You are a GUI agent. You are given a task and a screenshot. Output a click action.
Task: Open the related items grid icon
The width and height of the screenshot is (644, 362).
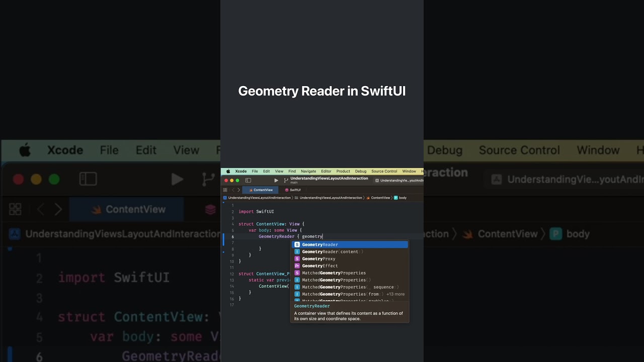[x=225, y=190]
